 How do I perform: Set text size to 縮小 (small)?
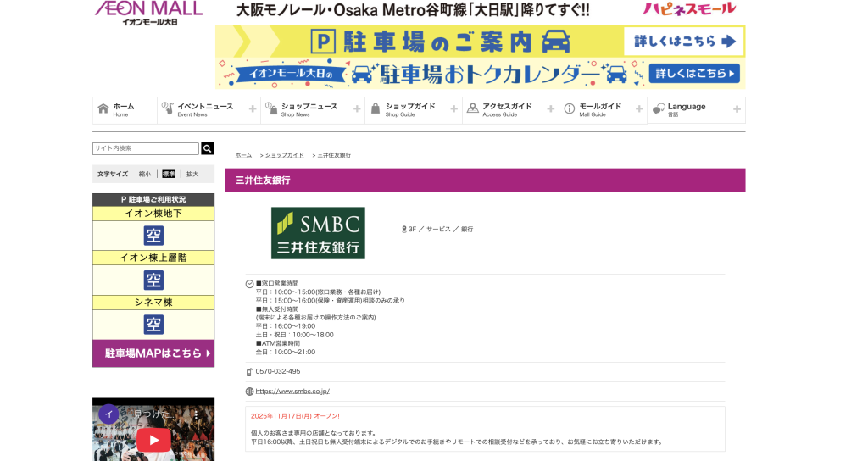(x=145, y=174)
